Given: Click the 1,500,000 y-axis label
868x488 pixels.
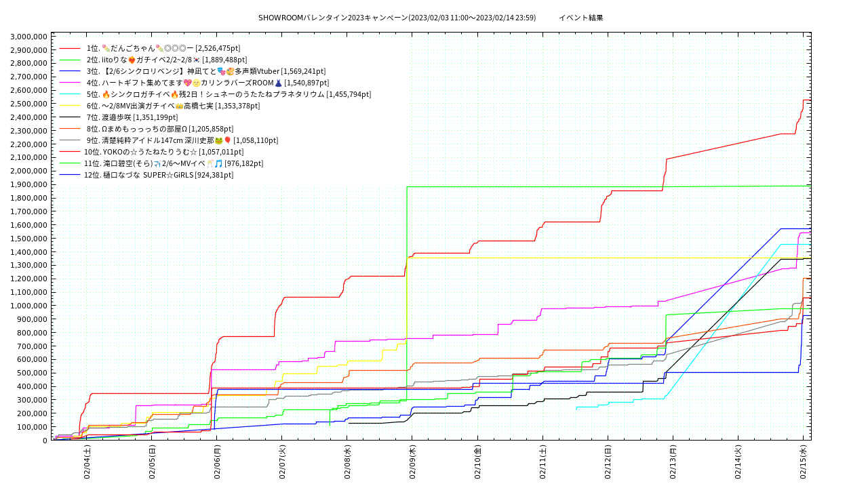Looking at the screenshot, I should (30, 239).
